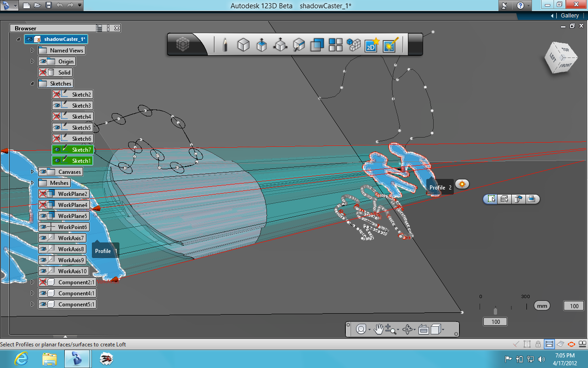This screenshot has height=368, width=588.
Task: Toggle visibility eye of Sketch5
Action: 57,127
